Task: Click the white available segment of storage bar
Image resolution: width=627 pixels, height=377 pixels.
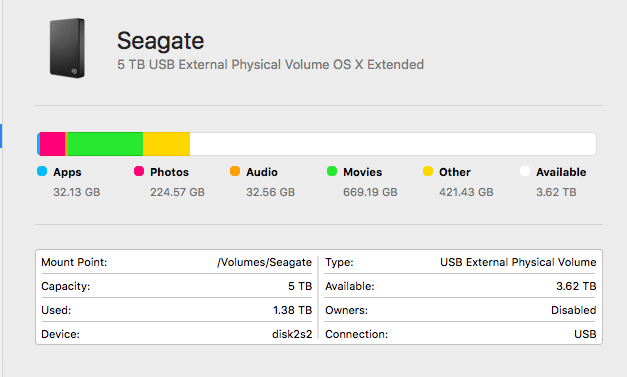Action: [393, 144]
